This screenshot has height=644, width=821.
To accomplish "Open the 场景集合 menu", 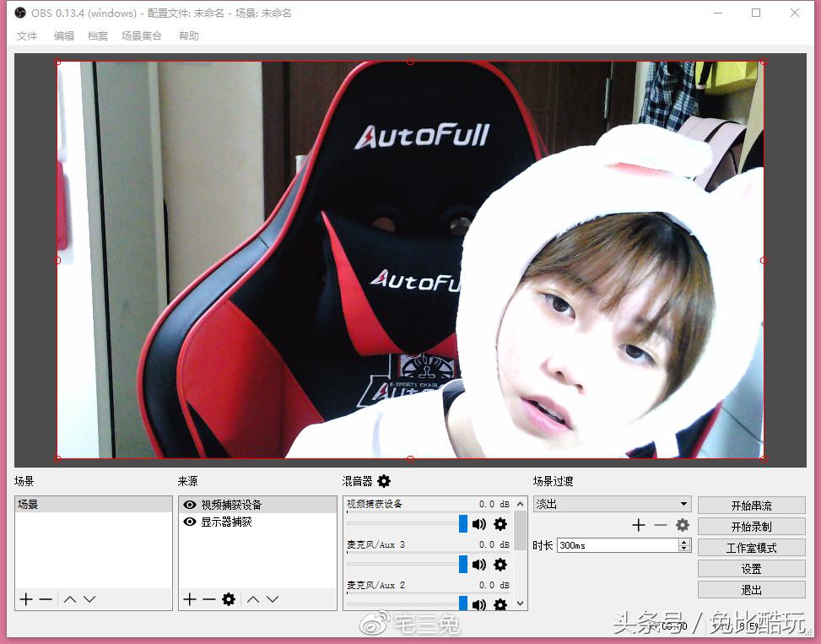I will coord(142,35).
